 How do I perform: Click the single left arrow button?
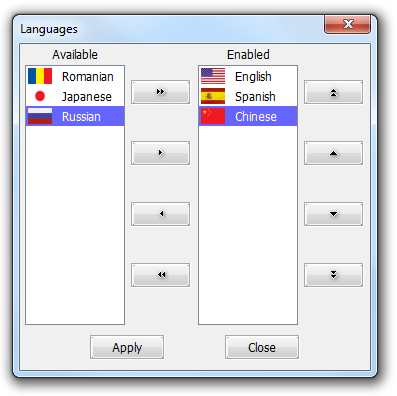[160, 214]
